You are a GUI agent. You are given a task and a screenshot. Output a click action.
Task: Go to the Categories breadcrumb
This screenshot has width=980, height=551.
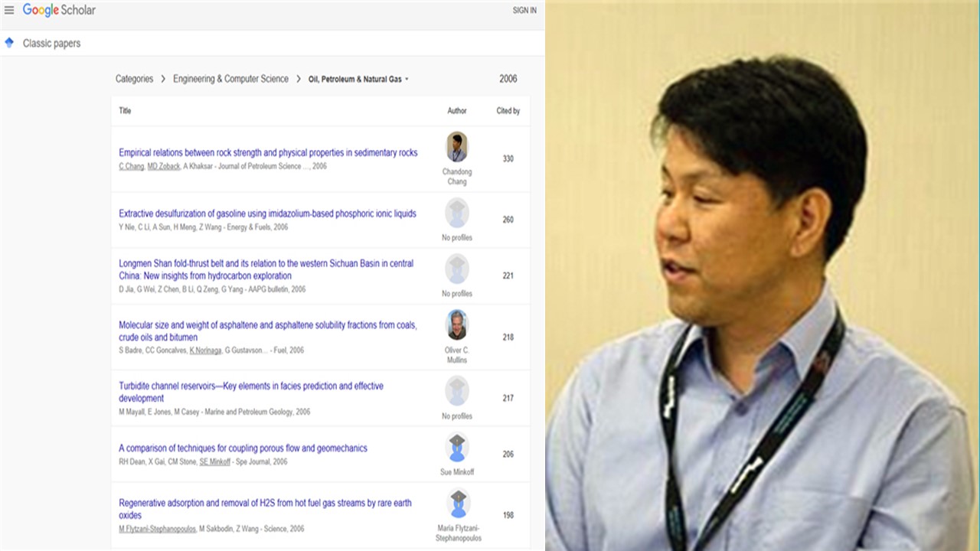click(134, 79)
